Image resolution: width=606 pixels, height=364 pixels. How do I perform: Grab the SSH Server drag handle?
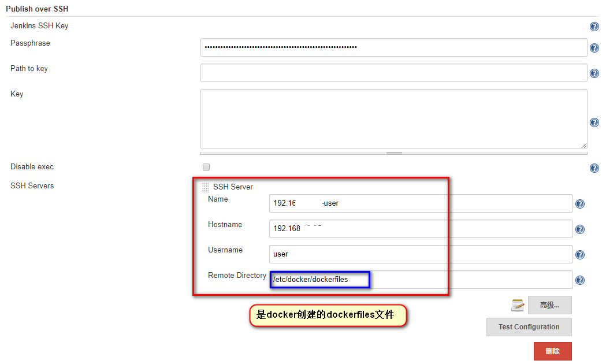tap(205, 187)
